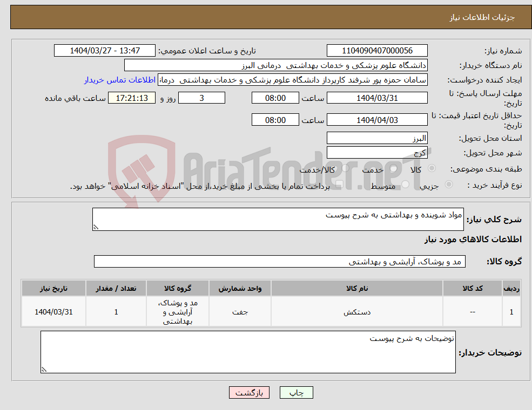Click the تعداد / مقدار column header
The width and height of the screenshot is (532, 410).
116,289
